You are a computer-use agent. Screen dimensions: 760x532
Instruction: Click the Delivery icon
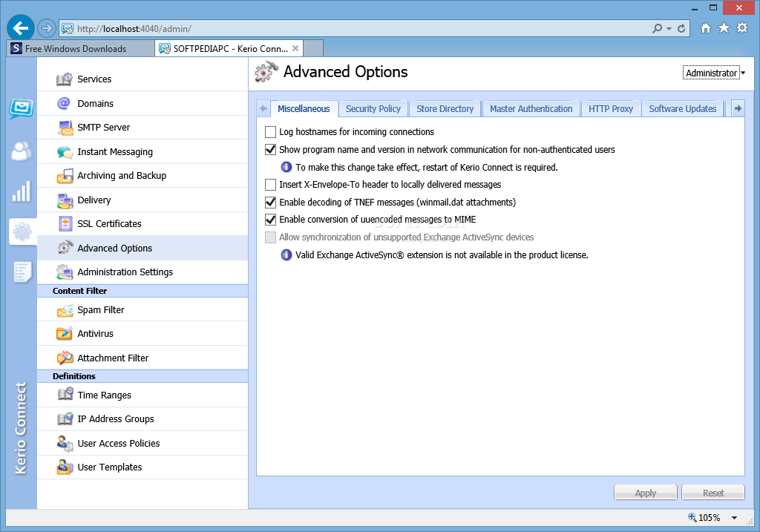[x=65, y=200]
